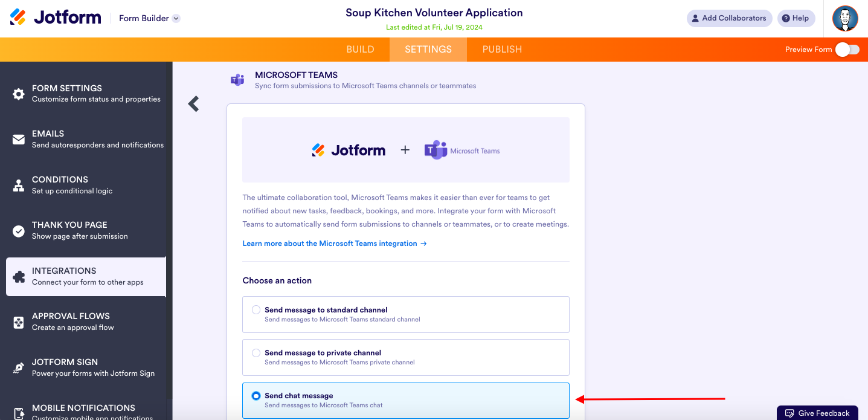This screenshot has height=420, width=868.
Task: Switch to the SETTINGS tab
Action: coord(428,50)
